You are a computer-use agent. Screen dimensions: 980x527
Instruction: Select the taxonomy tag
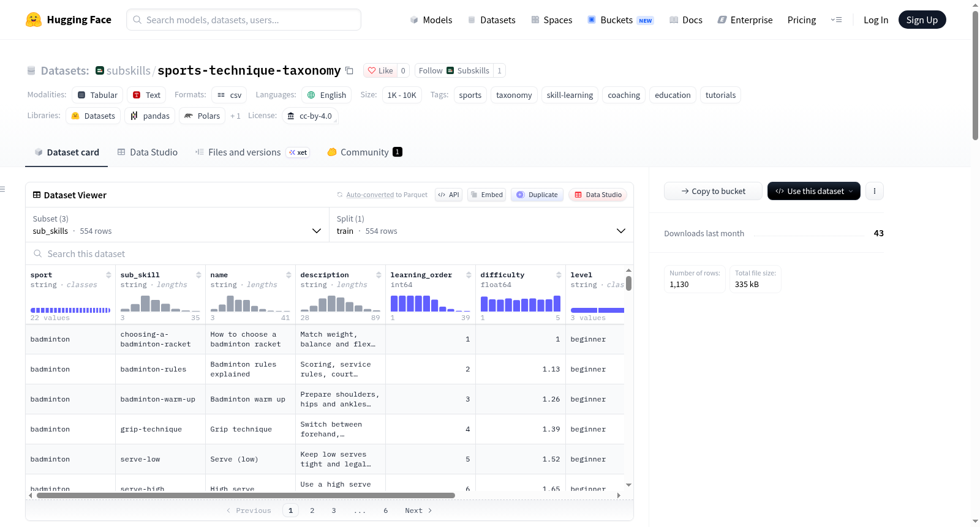pos(514,95)
